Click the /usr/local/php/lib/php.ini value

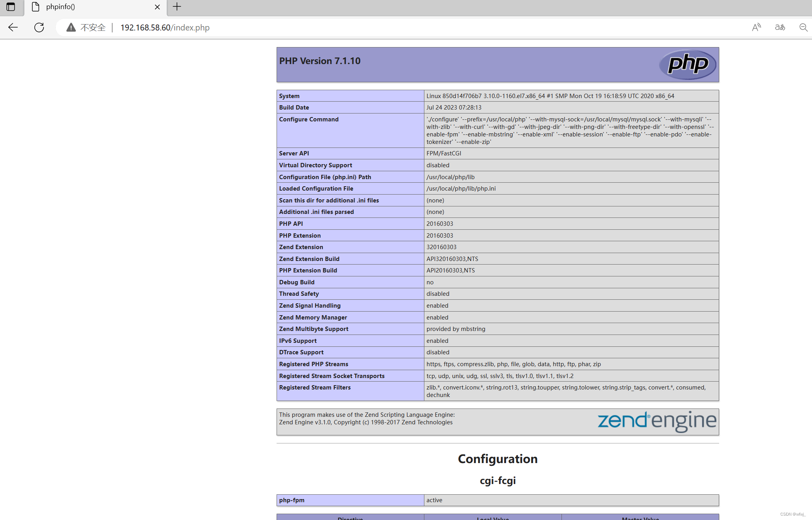(x=461, y=189)
